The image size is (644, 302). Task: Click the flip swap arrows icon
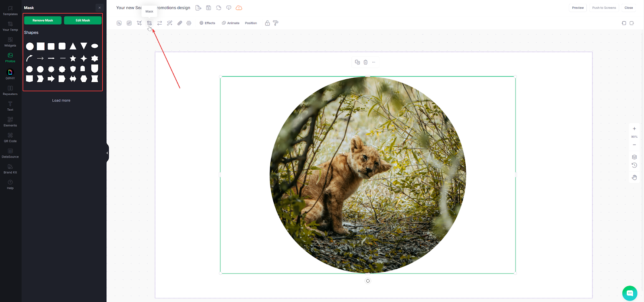click(x=159, y=23)
